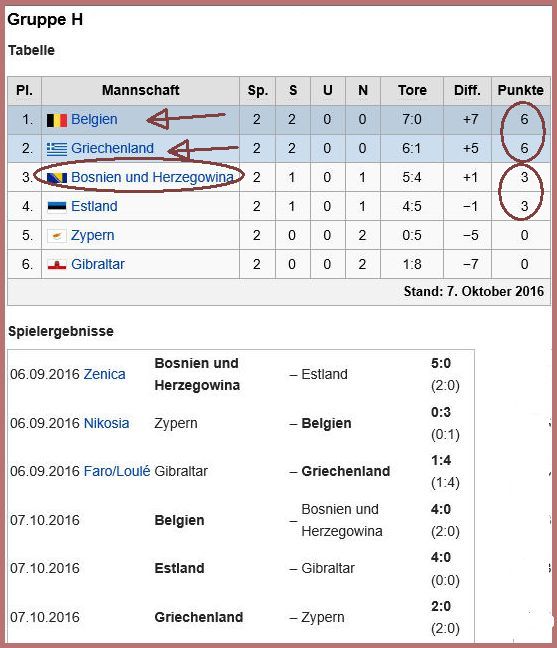Open the Belgien team link
Image resolution: width=557 pixels, height=648 pixels.
tap(94, 119)
